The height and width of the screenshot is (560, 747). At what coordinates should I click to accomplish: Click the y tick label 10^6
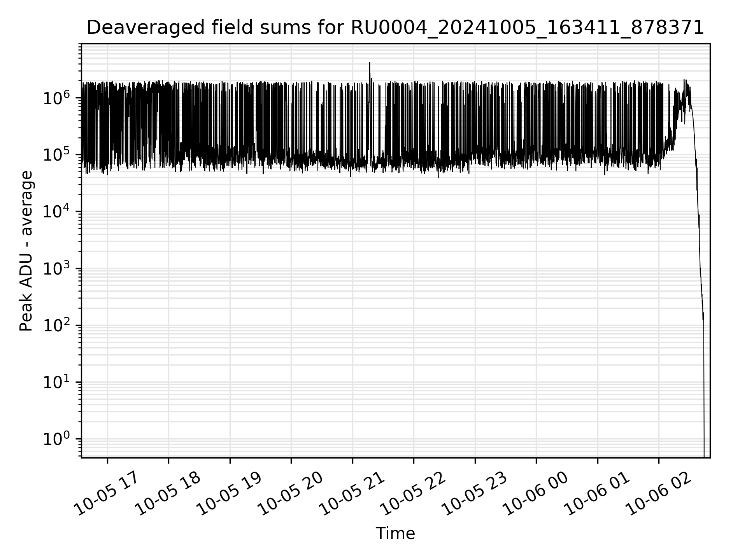(x=56, y=97)
